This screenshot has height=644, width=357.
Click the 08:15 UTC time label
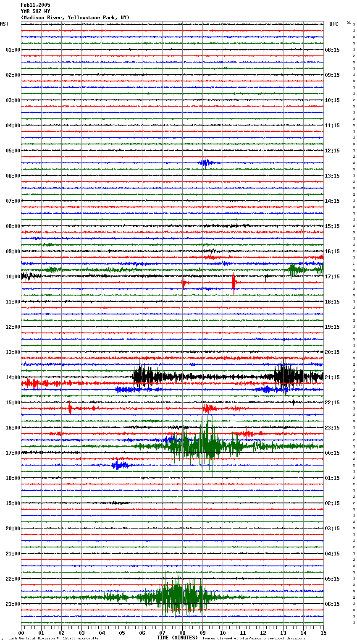(332, 50)
